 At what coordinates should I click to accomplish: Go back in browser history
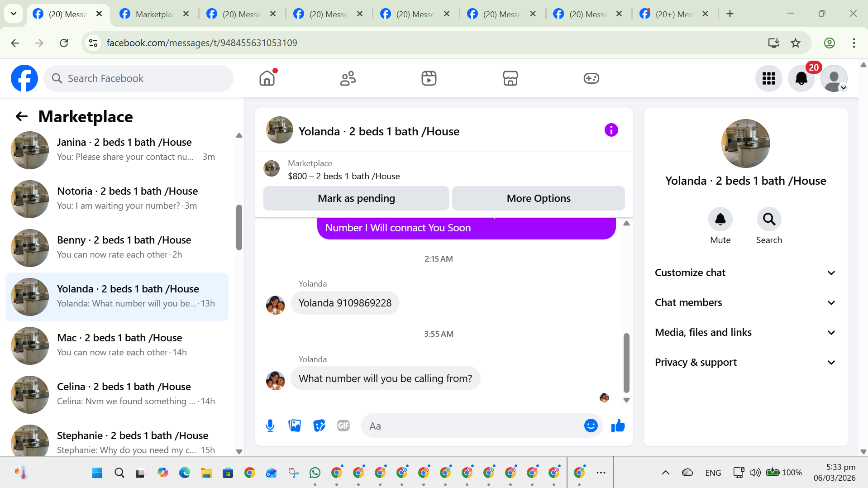15,43
